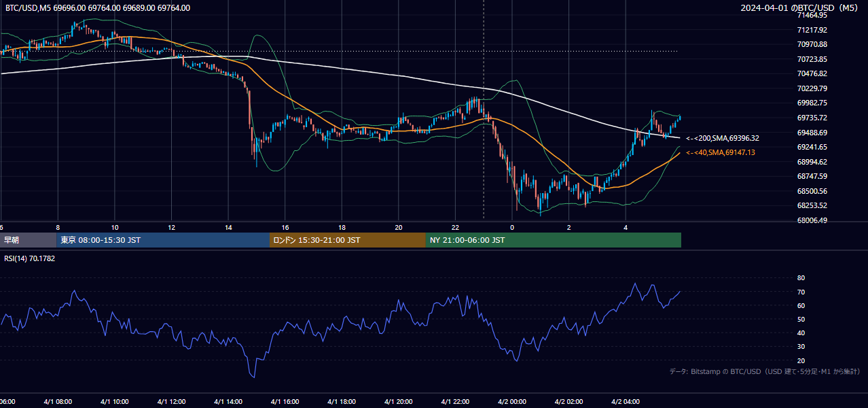Screen dimensions: 868x408
Task: Click the RSI axis level 80
Action: 801,278
